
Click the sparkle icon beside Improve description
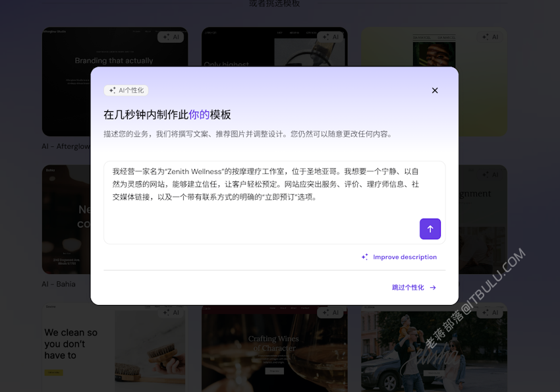(x=364, y=257)
